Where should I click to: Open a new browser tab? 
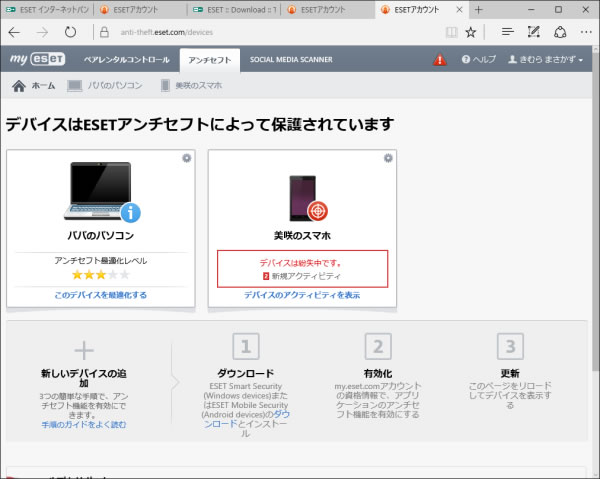tap(478, 10)
